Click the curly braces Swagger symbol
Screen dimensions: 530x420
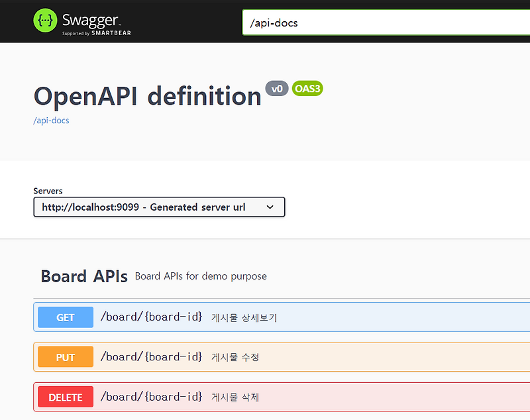[x=44, y=21]
